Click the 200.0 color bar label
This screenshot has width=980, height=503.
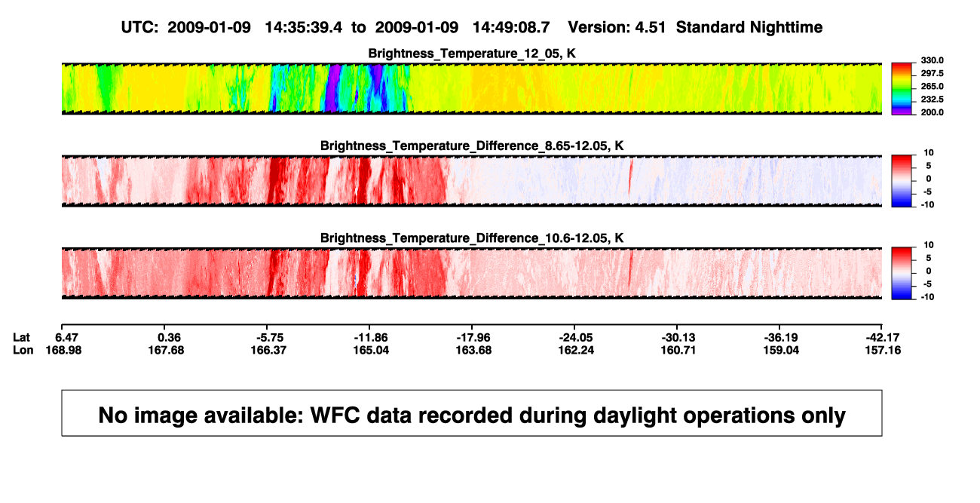tap(932, 112)
